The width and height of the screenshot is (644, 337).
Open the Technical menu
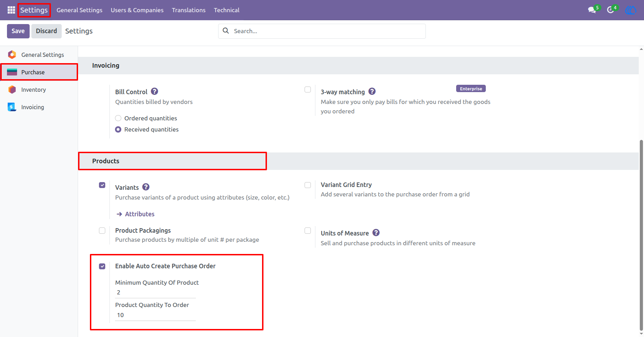pyautogui.click(x=227, y=10)
